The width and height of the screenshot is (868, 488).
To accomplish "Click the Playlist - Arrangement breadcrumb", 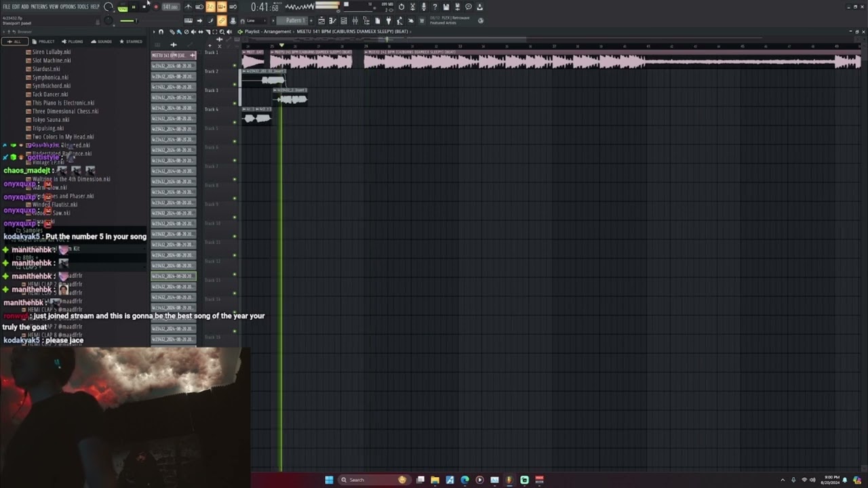I will [x=268, y=32].
